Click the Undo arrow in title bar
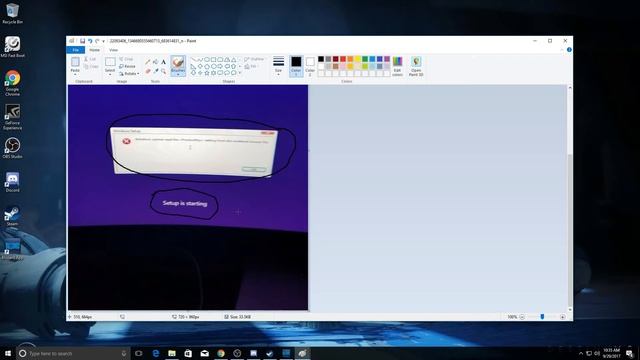Viewport: 640px width, 360px height. click(x=90, y=41)
